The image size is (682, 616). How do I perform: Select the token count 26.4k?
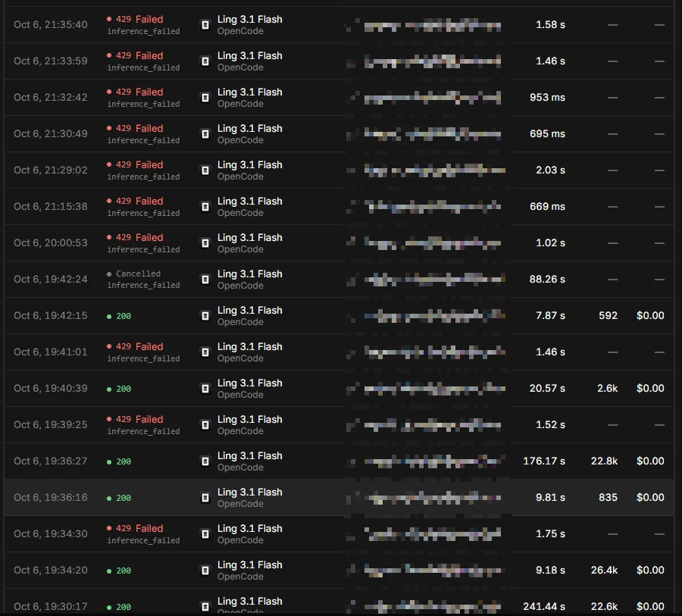604,571
